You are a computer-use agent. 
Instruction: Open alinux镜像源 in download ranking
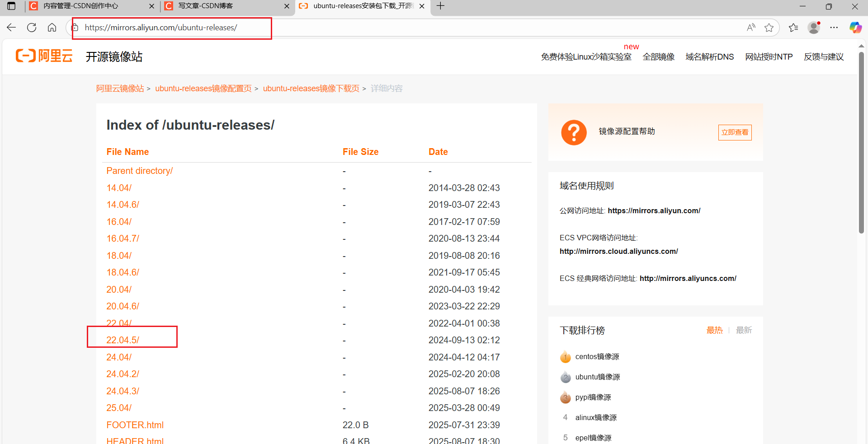pyautogui.click(x=596, y=418)
